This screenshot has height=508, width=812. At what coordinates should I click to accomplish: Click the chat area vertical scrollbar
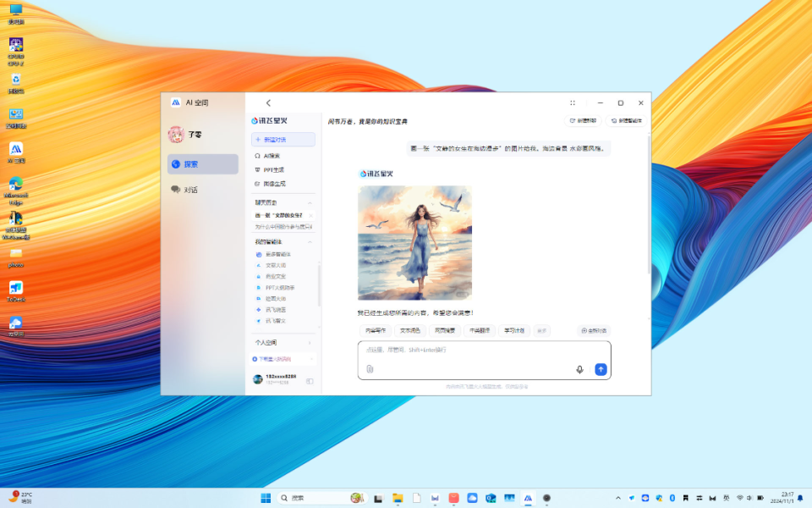[649, 205]
